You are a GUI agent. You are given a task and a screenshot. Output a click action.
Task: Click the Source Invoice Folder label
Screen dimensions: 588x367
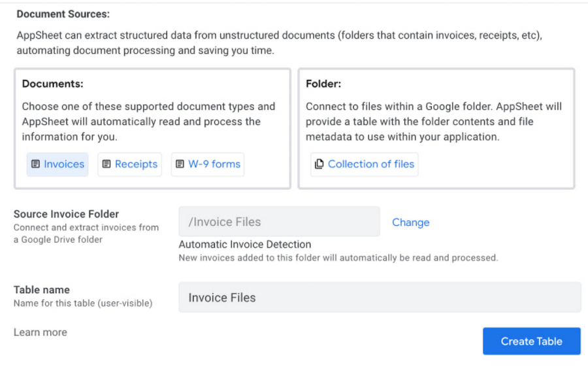click(x=66, y=214)
